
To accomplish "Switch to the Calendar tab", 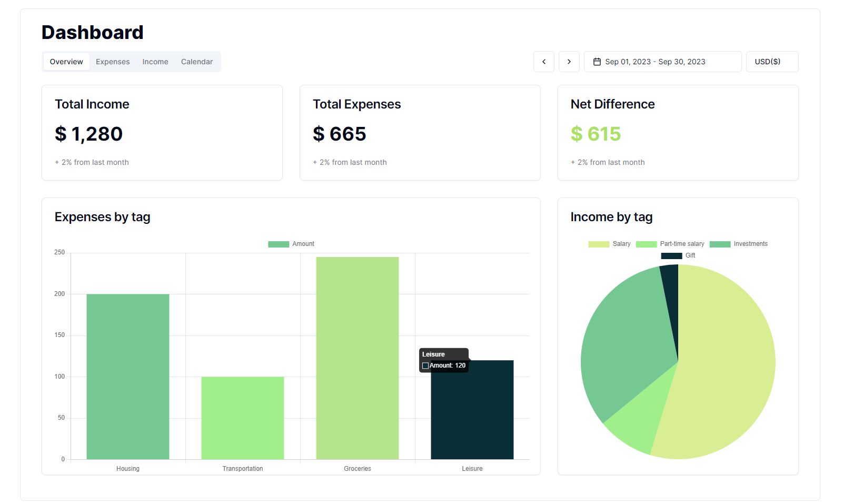I will pos(197,62).
